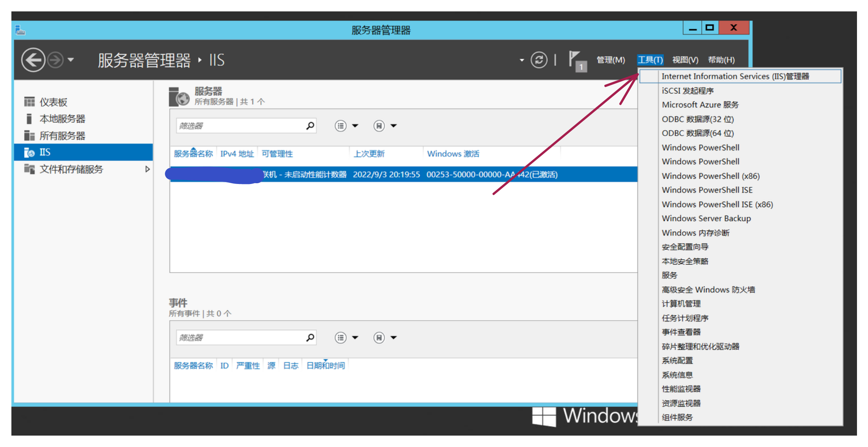This screenshot has height=447, width=868.
Task: Launch Windows PowerShell (x86) from menu
Action: tap(711, 176)
